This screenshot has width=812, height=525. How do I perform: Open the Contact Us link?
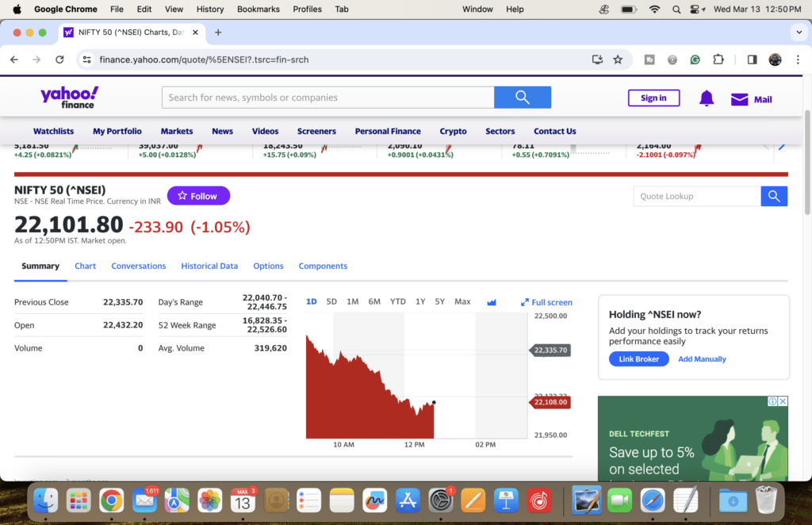pos(554,131)
